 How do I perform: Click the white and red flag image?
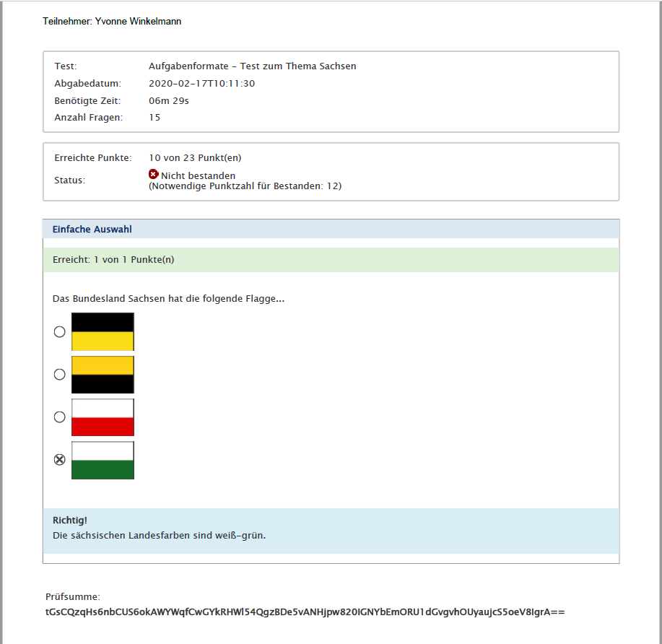click(x=103, y=417)
